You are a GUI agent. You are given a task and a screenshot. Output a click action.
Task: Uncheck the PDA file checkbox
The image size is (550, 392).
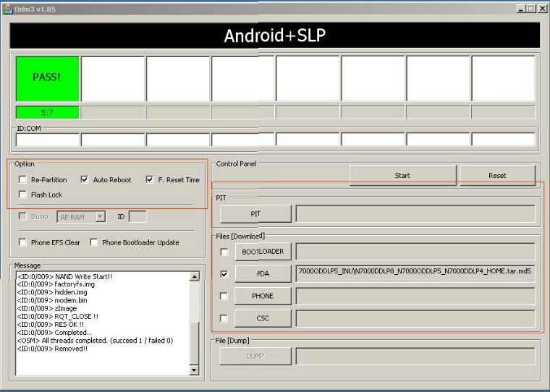224,274
